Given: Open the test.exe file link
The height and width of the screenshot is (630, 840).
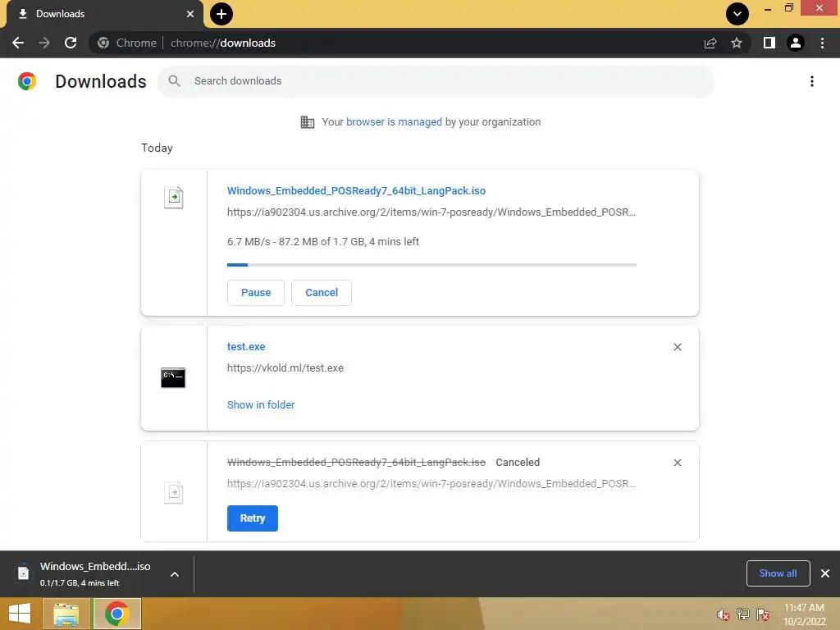Looking at the screenshot, I should pyautogui.click(x=246, y=347).
